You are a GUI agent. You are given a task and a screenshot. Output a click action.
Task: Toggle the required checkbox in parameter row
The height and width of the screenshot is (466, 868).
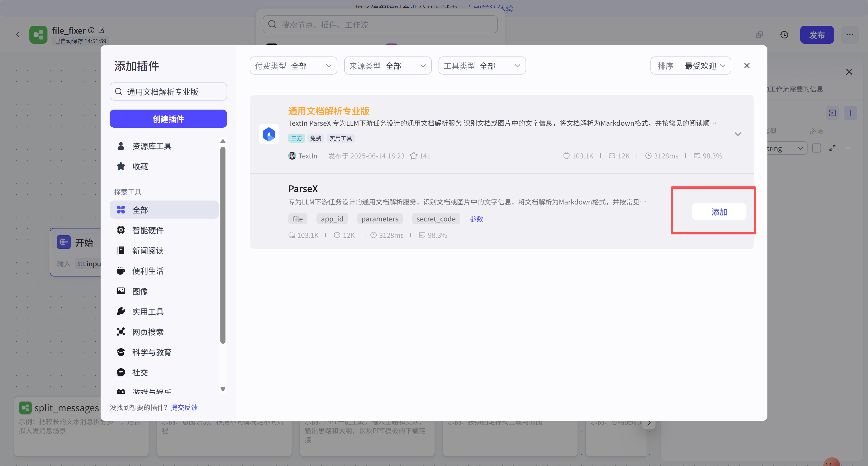click(x=817, y=148)
